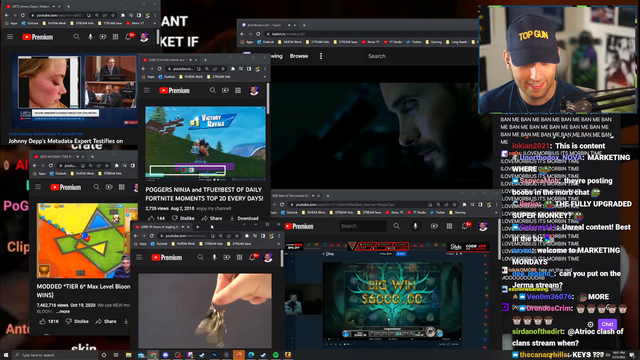Share the Bloons modded video
The width and height of the screenshot is (640, 360).
tap(106, 322)
